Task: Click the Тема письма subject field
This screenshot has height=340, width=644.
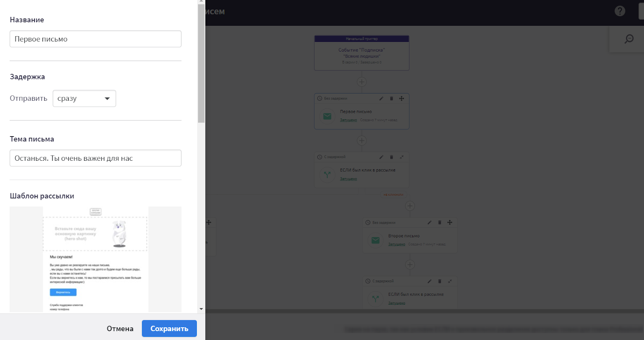Action: 95,158
